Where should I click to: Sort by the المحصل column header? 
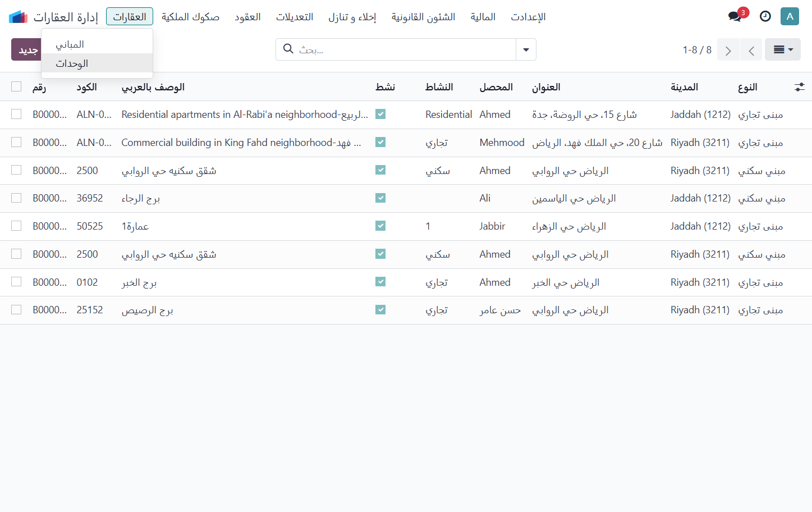(x=496, y=87)
